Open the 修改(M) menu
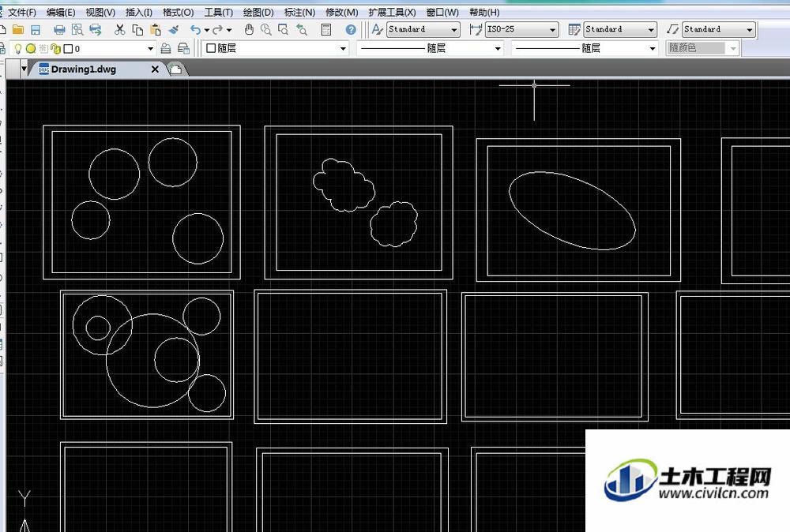 (341, 12)
